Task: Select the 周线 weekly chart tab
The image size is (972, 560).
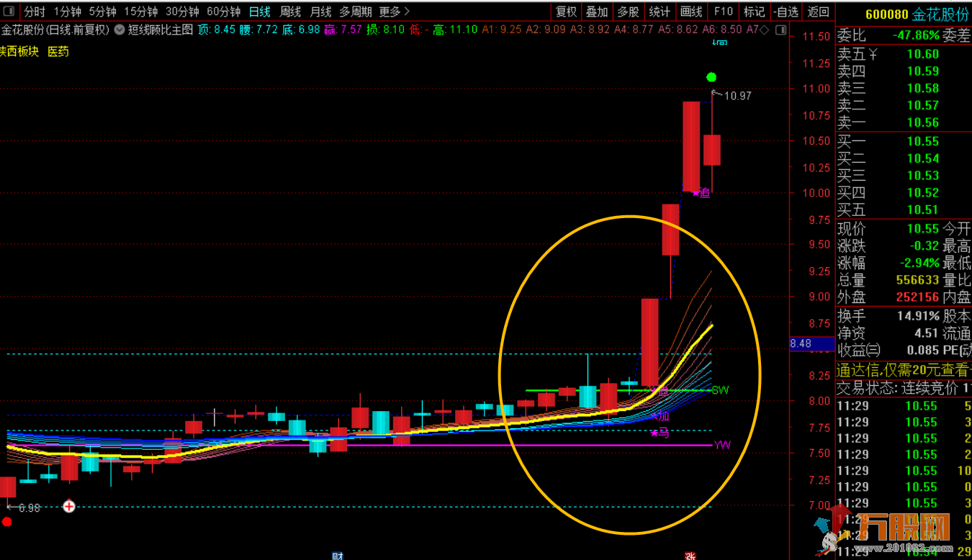Action: click(290, 12)
